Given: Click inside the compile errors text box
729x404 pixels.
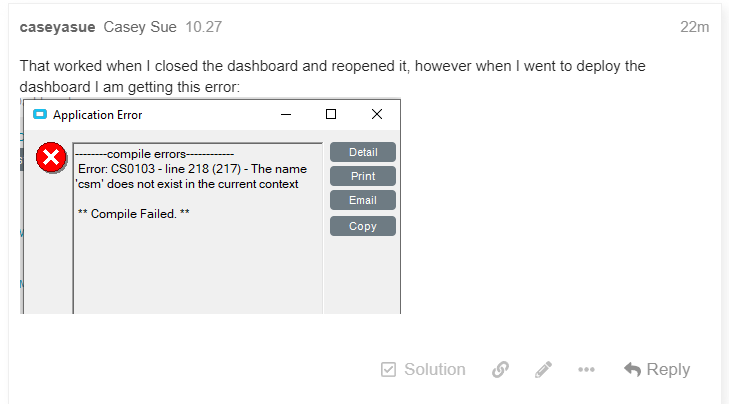Looking at the screenshot, I should click(198, 260).
